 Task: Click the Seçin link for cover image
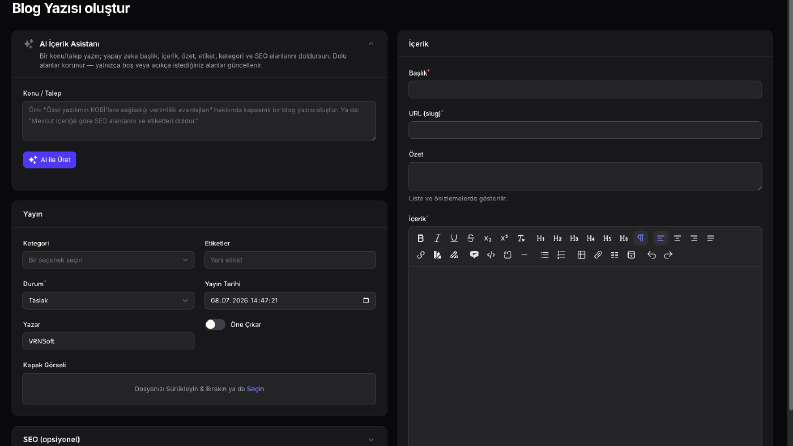pos(255,389)
